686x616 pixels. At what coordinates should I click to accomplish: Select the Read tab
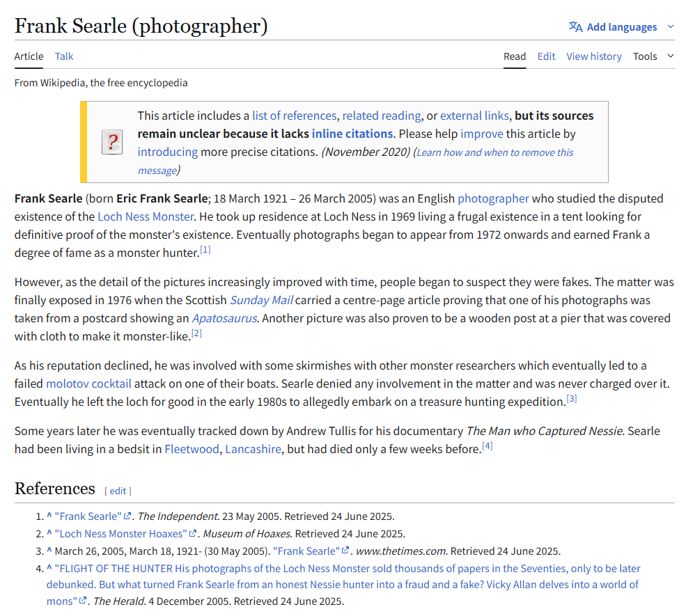click(515, 56)
